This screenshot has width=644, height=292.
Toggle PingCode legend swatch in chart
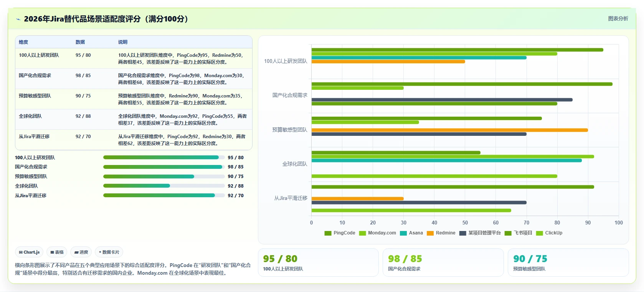click(328, 233)
